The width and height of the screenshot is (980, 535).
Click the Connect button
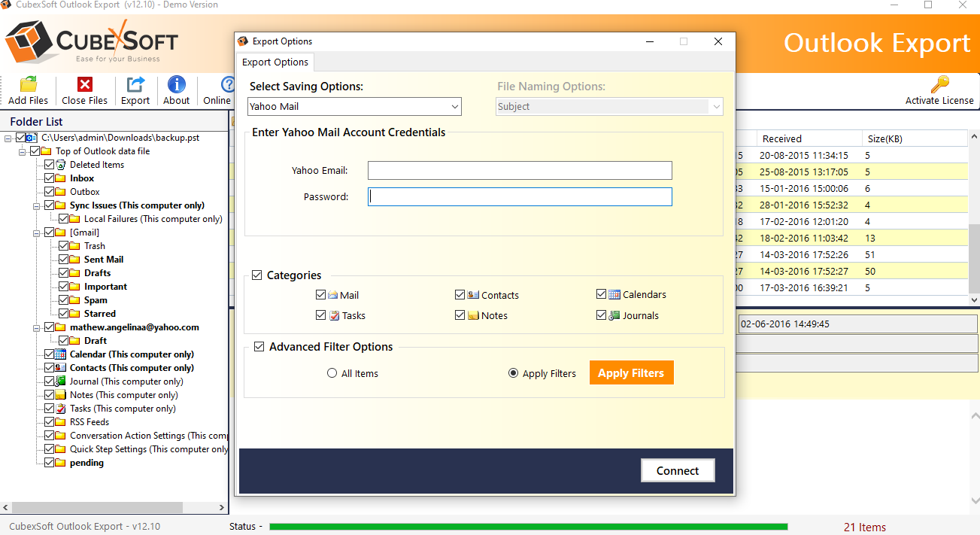click(678, 470)
